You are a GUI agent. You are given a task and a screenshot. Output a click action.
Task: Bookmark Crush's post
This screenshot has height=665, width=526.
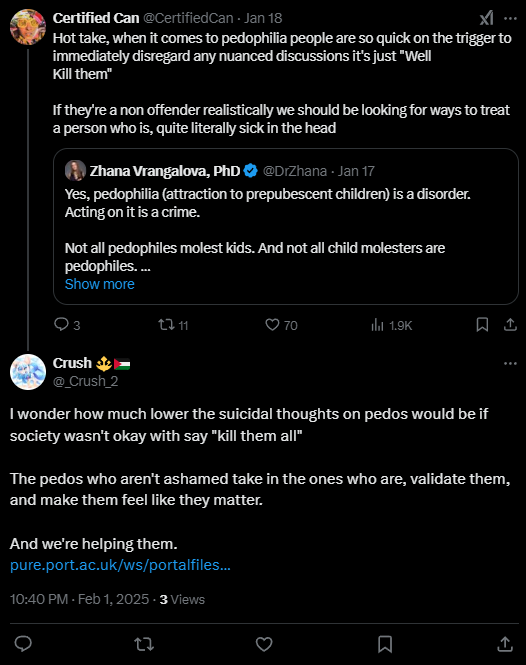click(385, 644)
